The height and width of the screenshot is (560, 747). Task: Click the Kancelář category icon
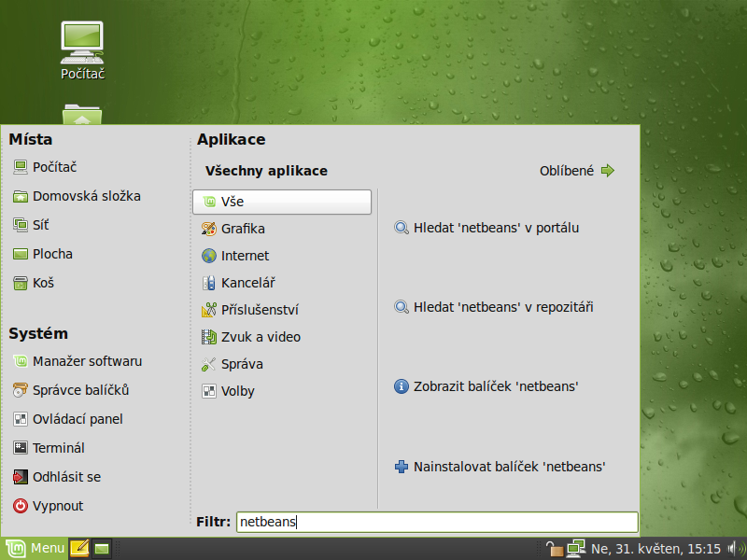point(208,283)
